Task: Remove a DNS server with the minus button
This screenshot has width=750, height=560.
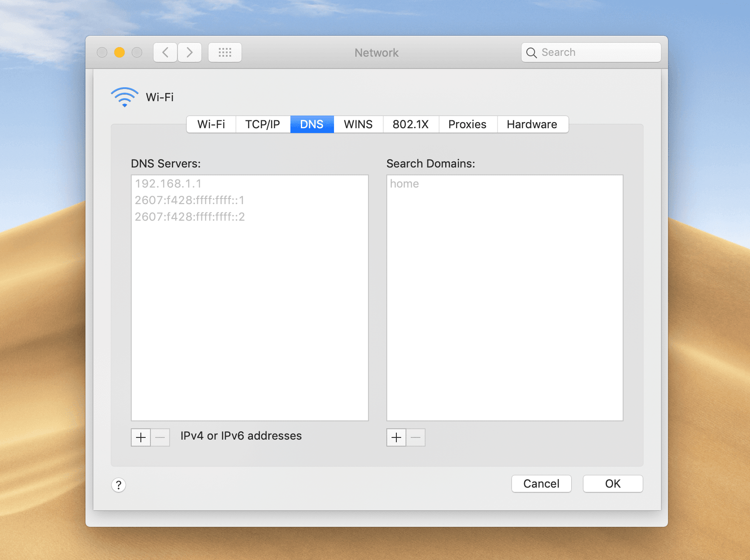Action: pyautogui.click(x=160, y=437)
